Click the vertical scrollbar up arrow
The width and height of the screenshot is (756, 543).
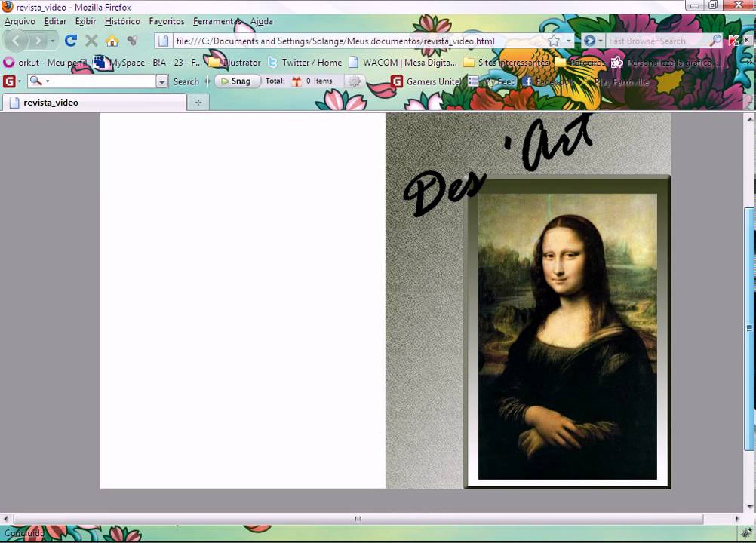(749, 118)
